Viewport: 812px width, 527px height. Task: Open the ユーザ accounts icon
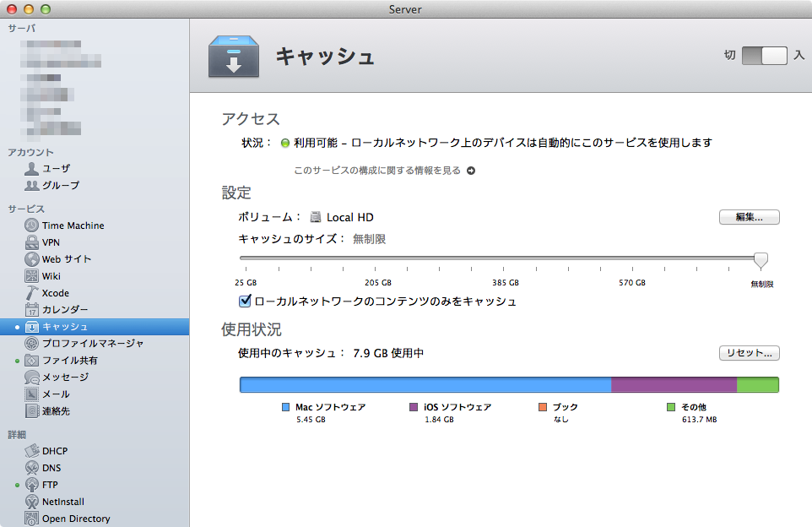tap(31, 168)
